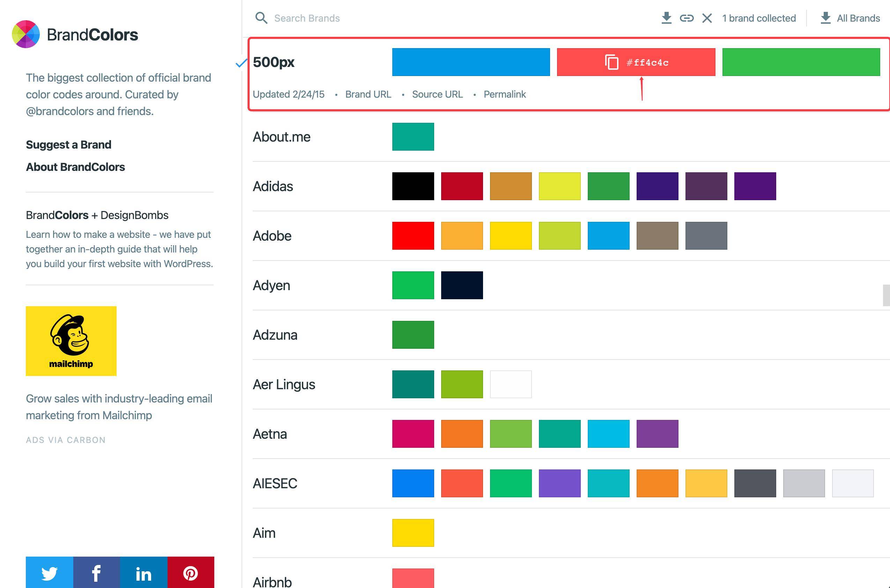
Task: Click the All Brands download icon
Action: [825, 18]
